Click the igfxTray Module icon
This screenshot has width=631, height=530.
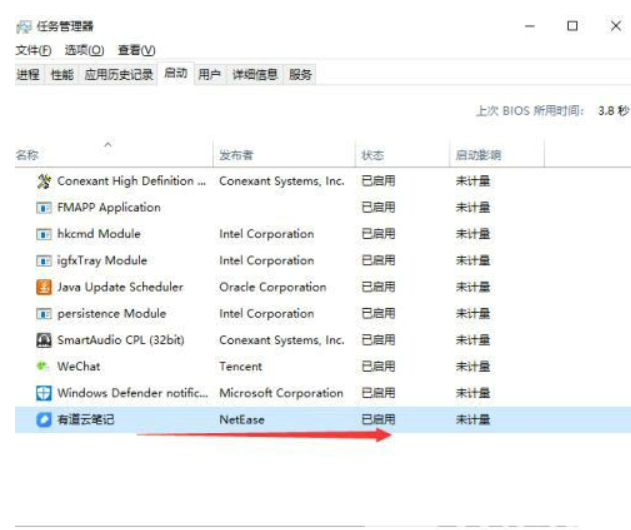(44, 261)
